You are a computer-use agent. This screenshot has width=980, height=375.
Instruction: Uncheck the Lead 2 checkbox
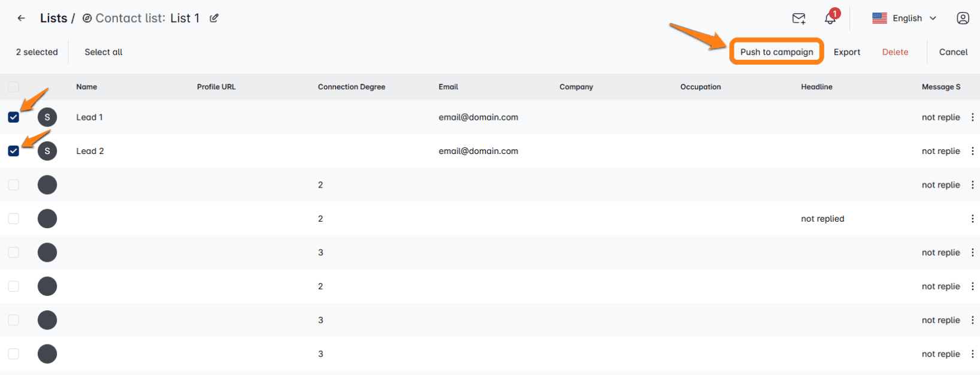click(13, 151)
